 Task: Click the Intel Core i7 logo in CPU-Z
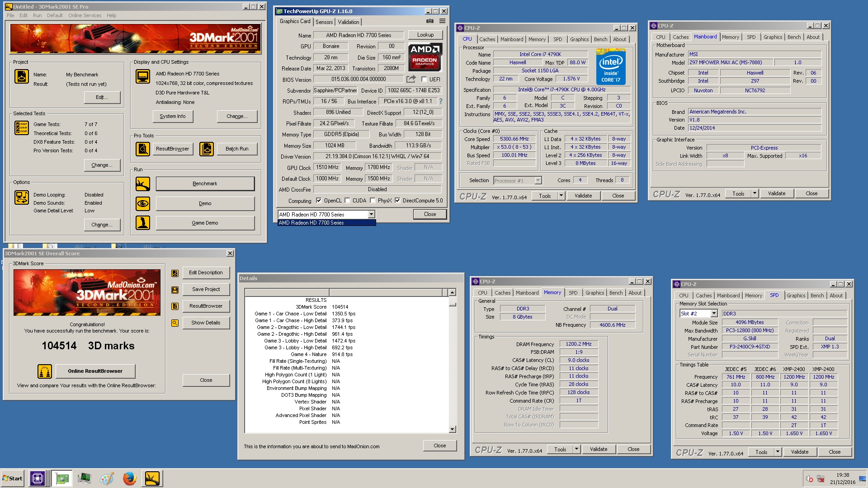tap(611, 68)
